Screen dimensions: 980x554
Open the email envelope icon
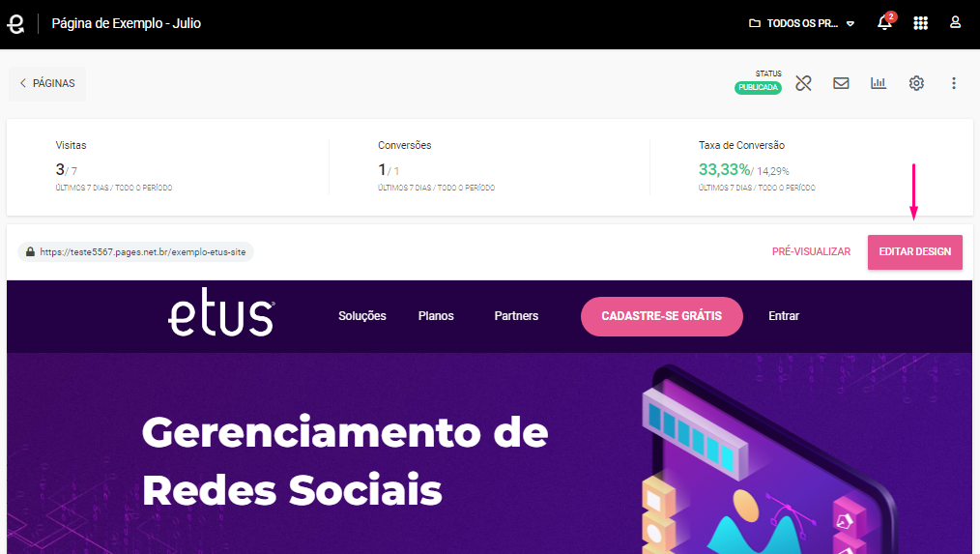tap(841, 83)
